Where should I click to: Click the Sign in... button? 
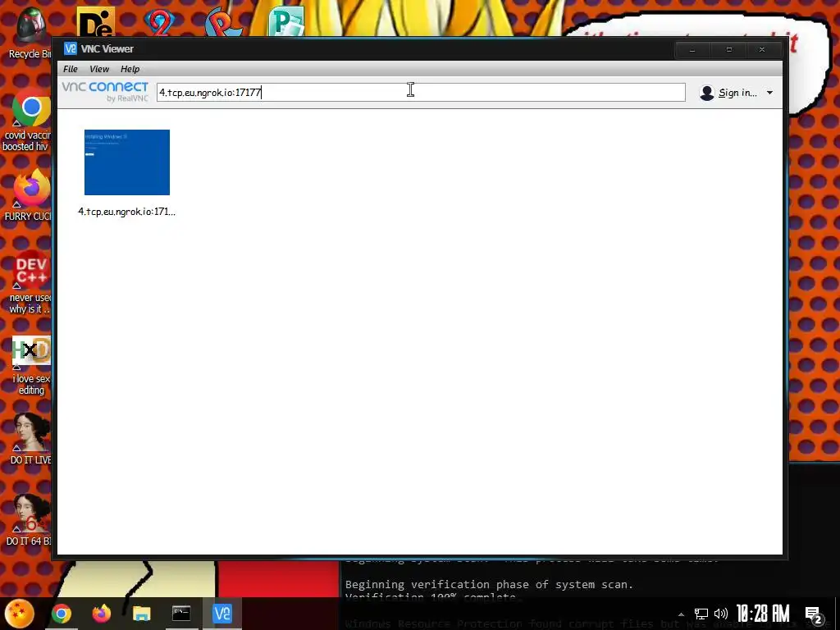pyautogui.click(x=728, y=93)
